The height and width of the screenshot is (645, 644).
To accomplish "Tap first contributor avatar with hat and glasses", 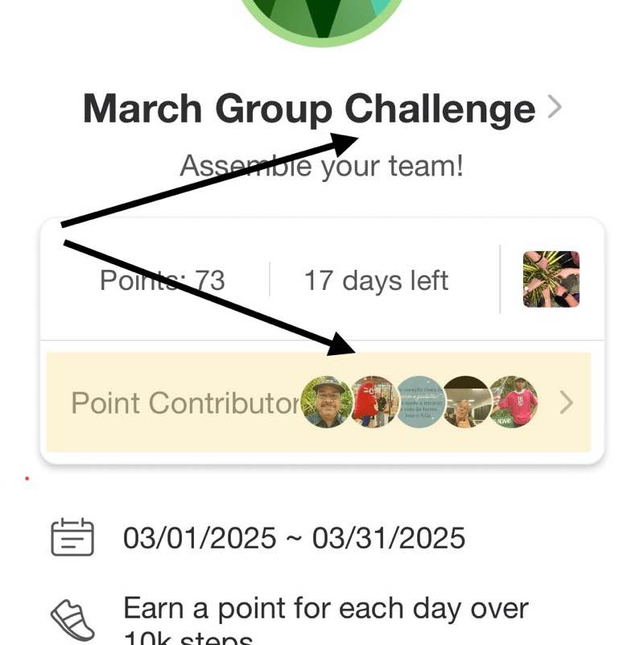I will click(326, 402).
